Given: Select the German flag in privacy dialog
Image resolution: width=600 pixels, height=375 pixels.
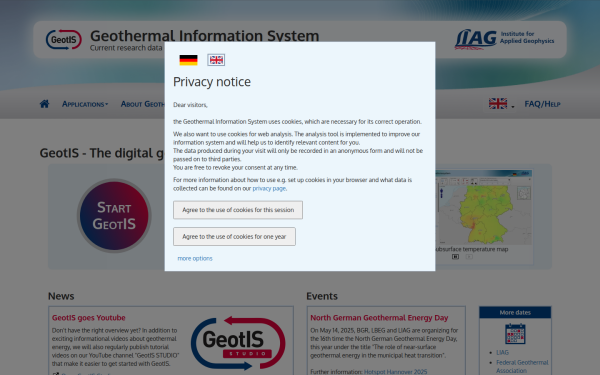Looking at the screenshot, I should pyautogui.click(x=188, y=60).
